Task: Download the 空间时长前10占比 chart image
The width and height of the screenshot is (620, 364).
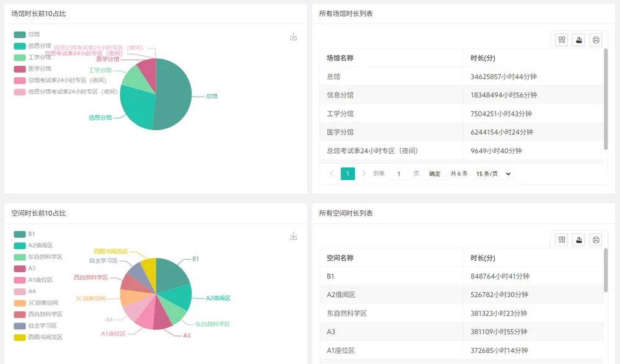Action: pos(293,236)
